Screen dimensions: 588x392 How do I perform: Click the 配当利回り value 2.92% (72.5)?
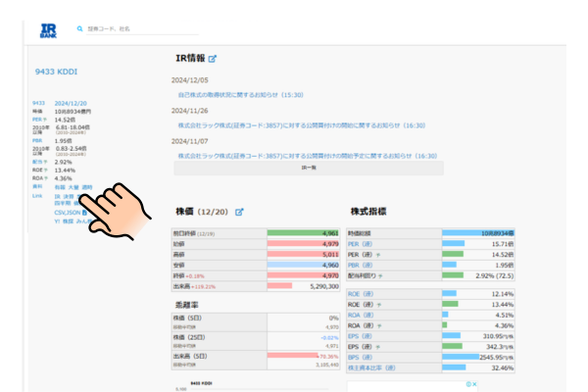tap(495, 275)
